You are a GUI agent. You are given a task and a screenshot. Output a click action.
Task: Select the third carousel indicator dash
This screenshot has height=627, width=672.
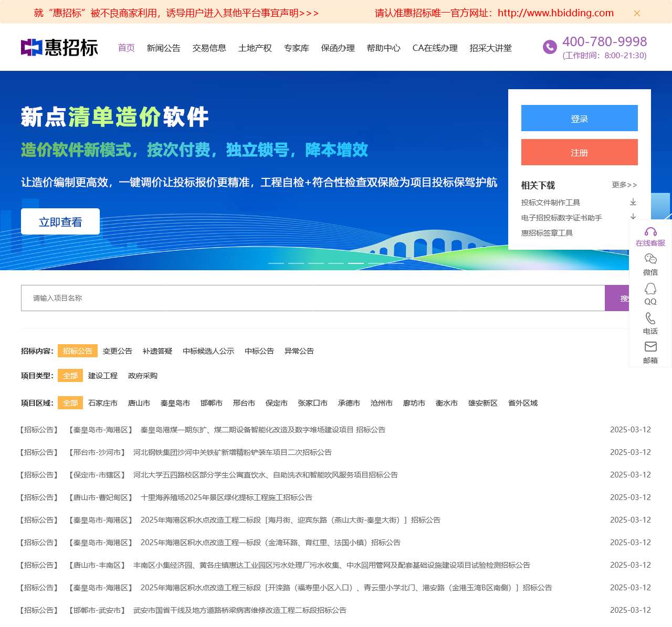316,263
